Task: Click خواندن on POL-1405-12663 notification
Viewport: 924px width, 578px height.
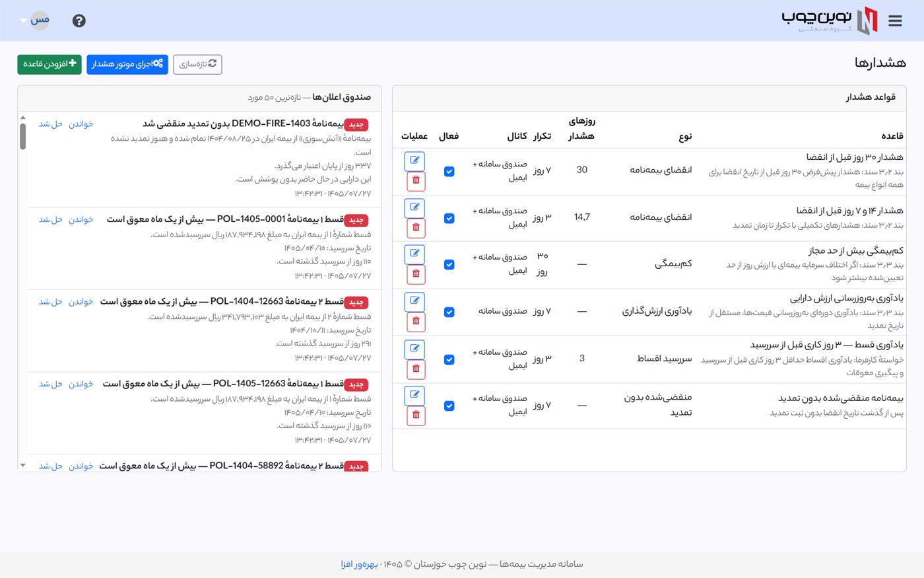Action: (x=81, y=384)
